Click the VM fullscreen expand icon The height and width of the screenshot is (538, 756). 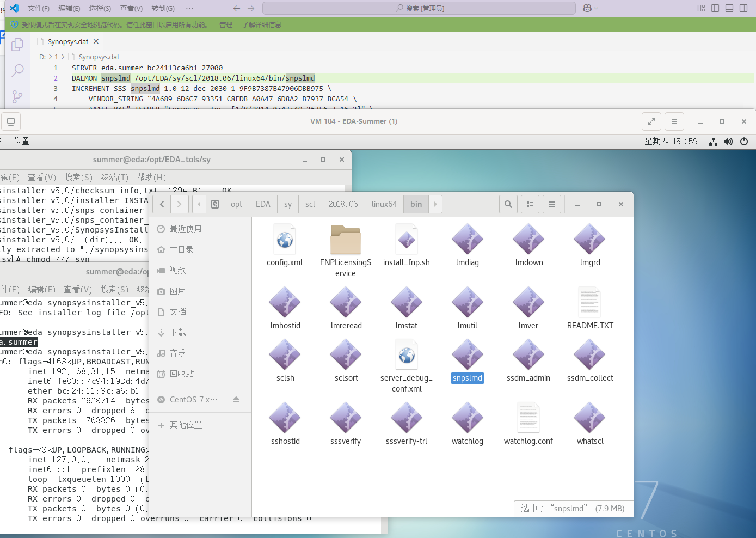coord(651,121)
